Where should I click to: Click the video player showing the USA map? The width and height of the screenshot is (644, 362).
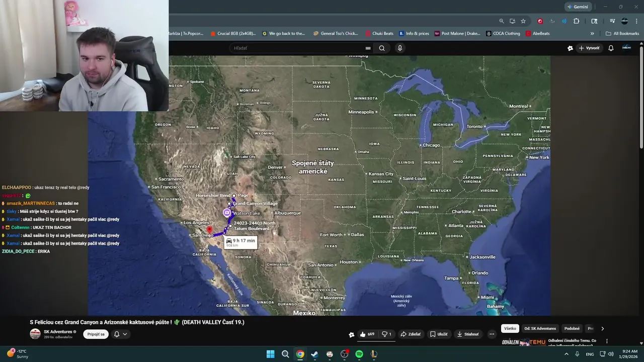tap(319, 186)
